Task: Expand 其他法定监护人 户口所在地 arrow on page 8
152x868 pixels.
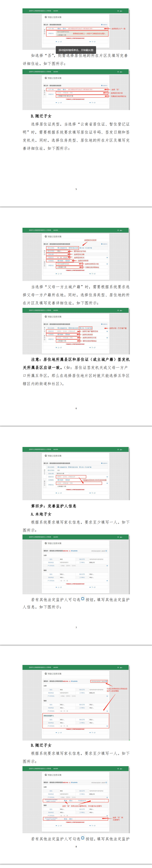Action: tap(107, 726)
